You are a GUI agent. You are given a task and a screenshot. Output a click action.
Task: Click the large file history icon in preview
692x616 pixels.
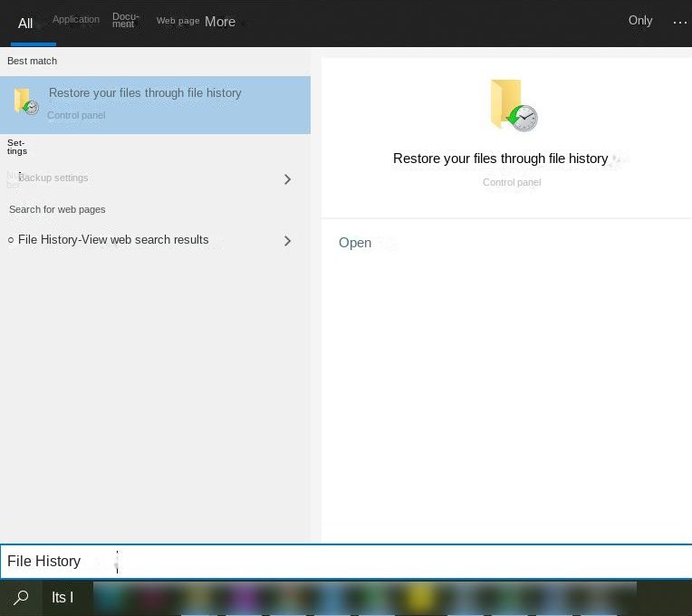514,105
